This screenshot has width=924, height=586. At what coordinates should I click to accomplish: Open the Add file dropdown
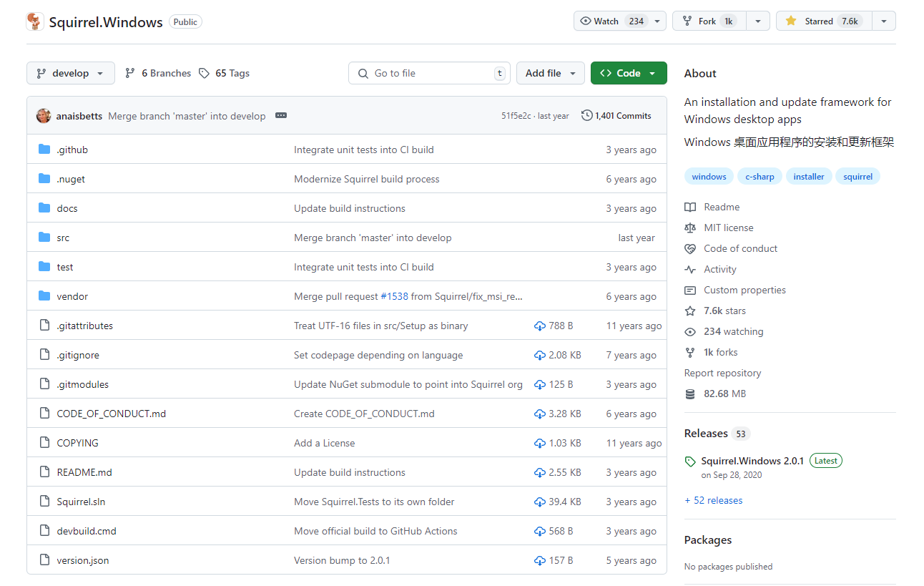tap(550, 73)
